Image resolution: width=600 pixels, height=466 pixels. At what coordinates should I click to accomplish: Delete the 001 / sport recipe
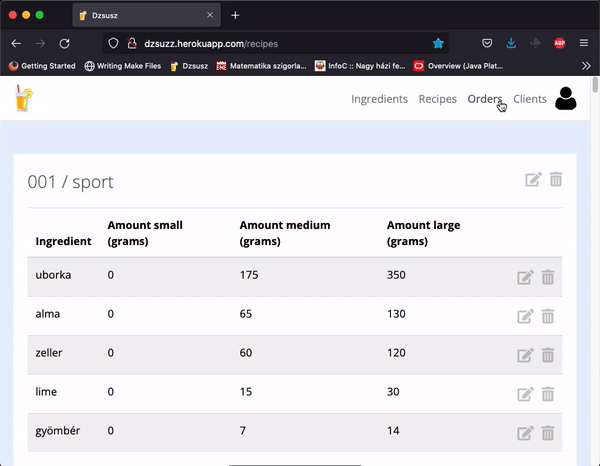(x=556, y=180)
